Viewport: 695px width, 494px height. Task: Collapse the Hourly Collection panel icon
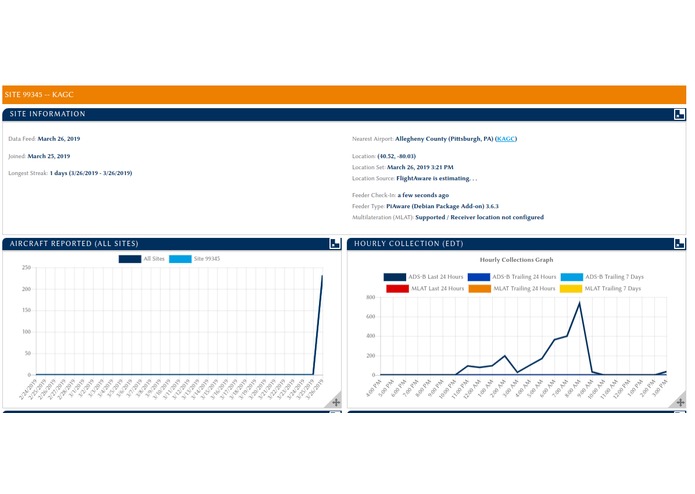679,244
